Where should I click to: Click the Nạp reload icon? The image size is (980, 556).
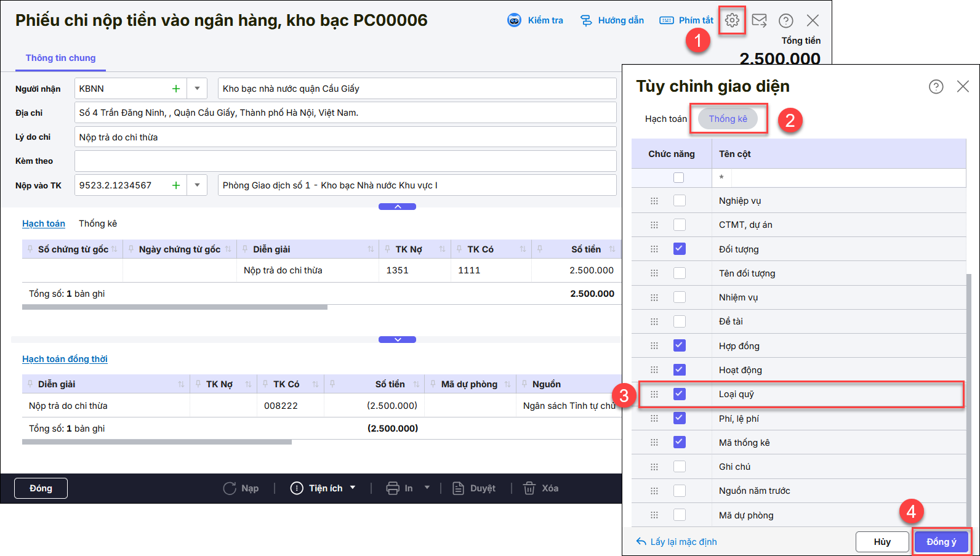230,488
